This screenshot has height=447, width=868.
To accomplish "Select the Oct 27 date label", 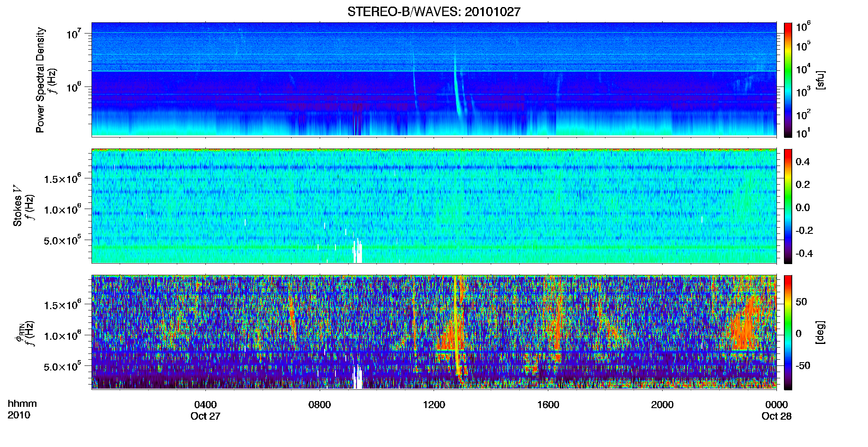I will click(205, 416).
